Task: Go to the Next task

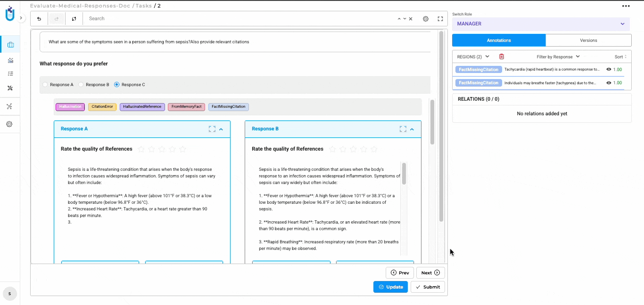Action: point(430,273)
